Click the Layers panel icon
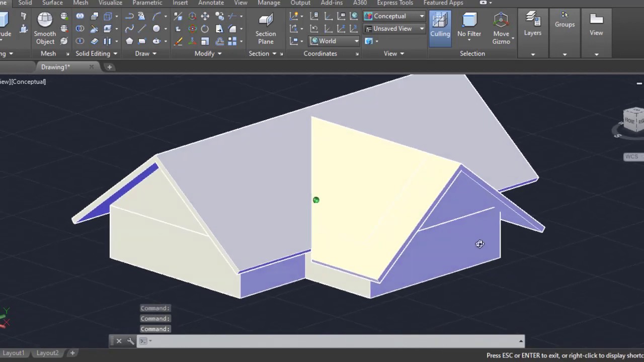This screenshot has height=362, width=644. tap(533, 24)
